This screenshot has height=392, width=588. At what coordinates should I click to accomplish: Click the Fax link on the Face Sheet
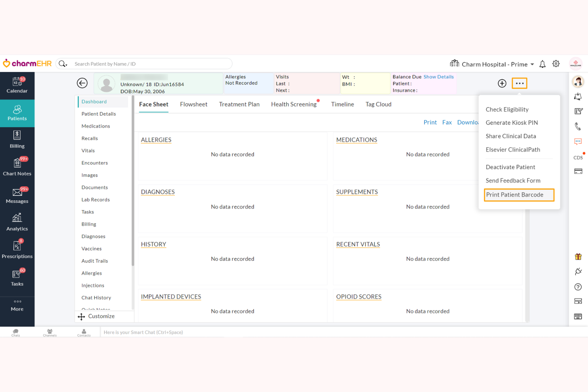tap(447, 122)
